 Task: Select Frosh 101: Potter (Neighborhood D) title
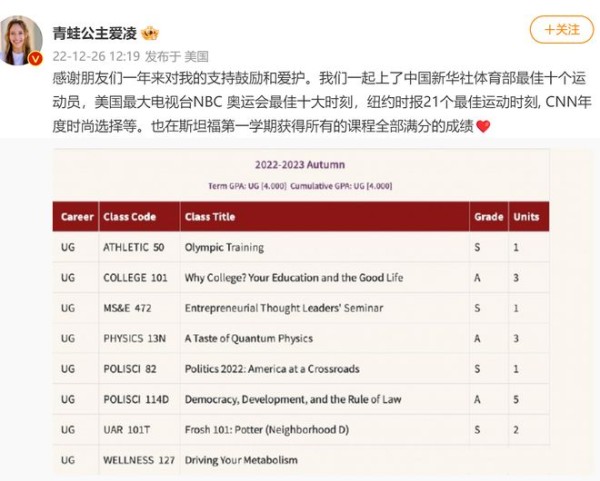click(x=267, y=430)
